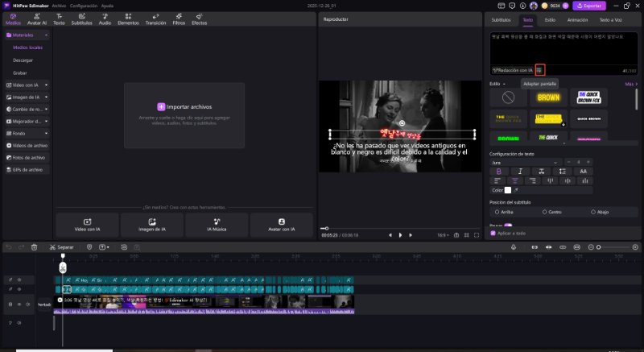The height and width of the screenshot is (352, 644).
Task: Open the Subtítulos tool in top toolbar
Action: pyautogui.click(x=81, y=19)
